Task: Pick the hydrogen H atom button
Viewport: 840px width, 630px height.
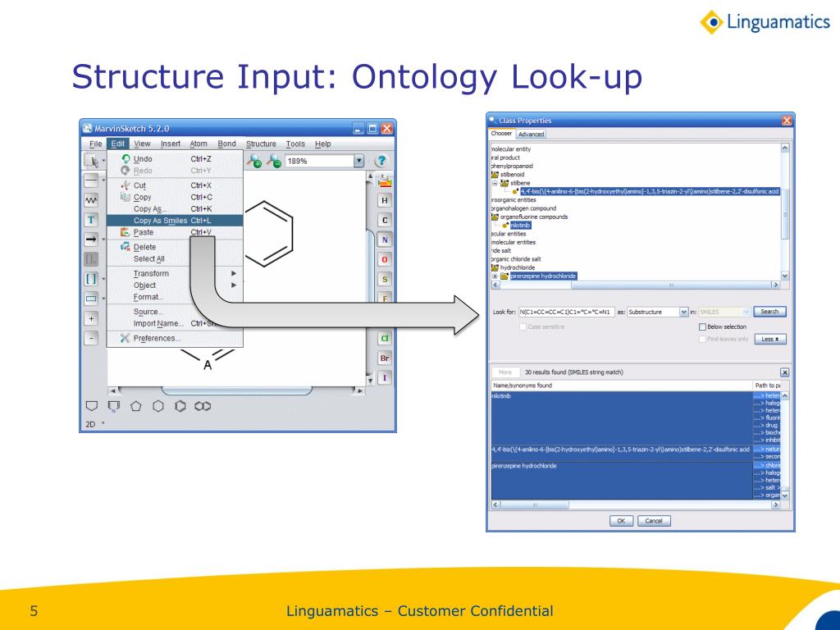Action: pyautogui.click(x=384, y=201)
